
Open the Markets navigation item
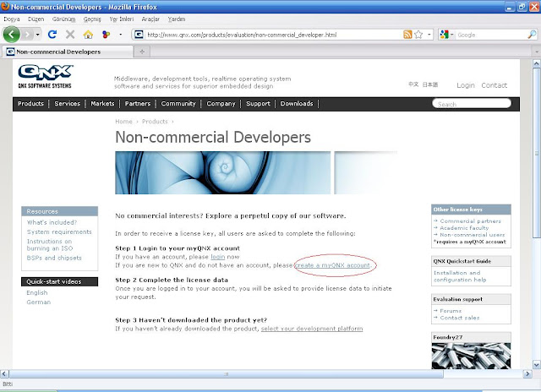click(x=102, y=103)
